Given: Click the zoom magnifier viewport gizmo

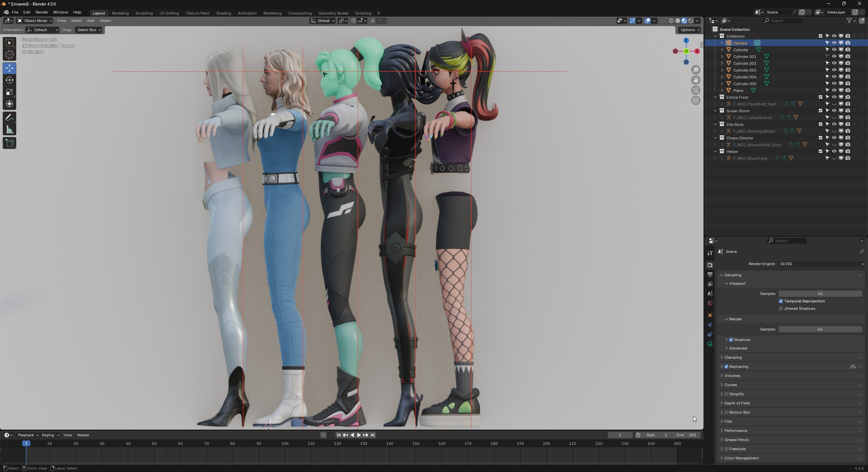Looking at the screenshot, I should click(x=696, y=70).
